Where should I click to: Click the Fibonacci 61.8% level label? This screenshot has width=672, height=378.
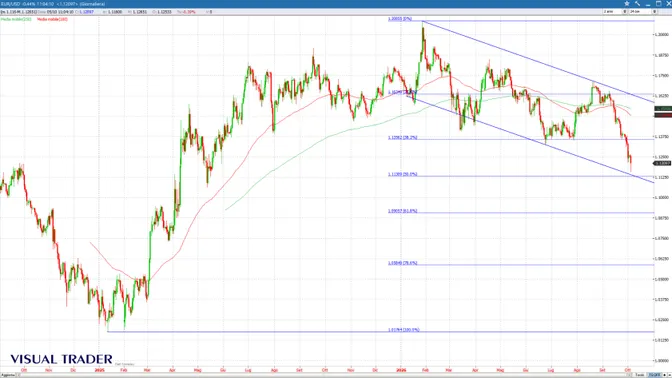[402, 211]
